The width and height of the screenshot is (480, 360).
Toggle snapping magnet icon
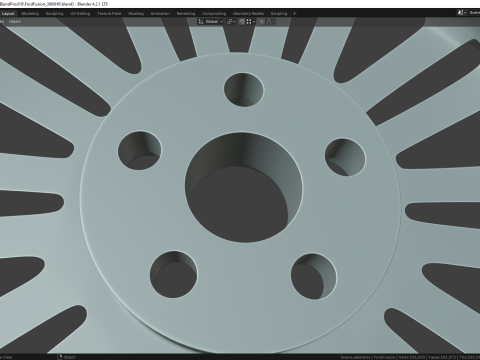pos(242,22)
